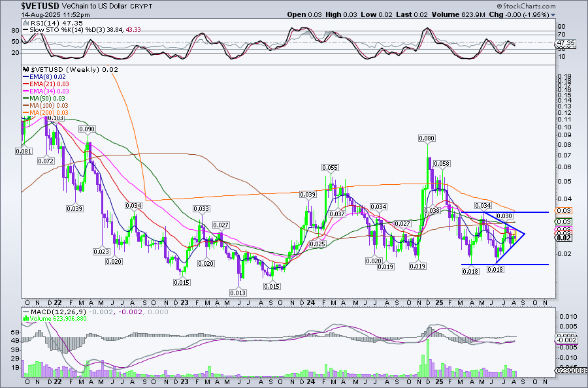Select the EMA(8) 0.02 legend entry
Viewport: 588px width, 388px height.
tap(44, 77)
